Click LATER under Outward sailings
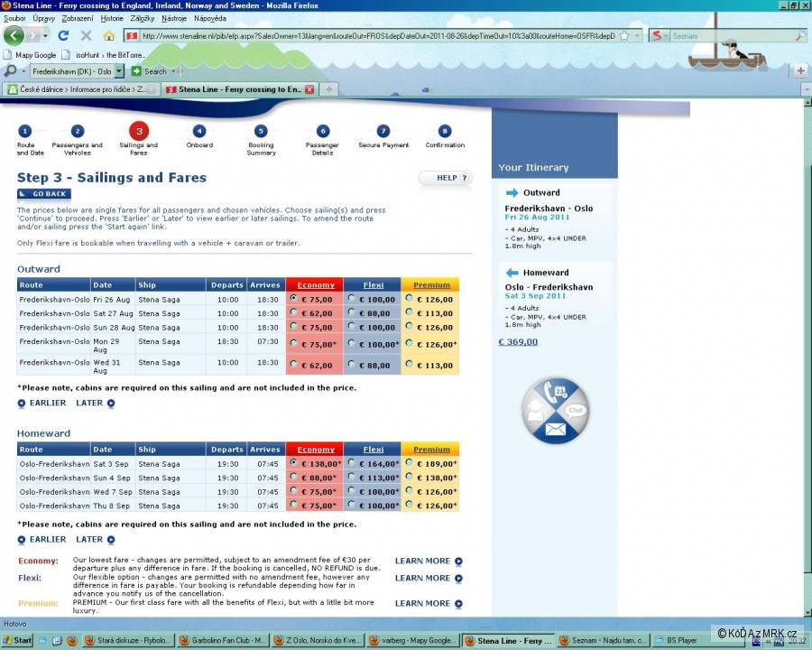This screenshot has height=650, width=812. (96, 403)
